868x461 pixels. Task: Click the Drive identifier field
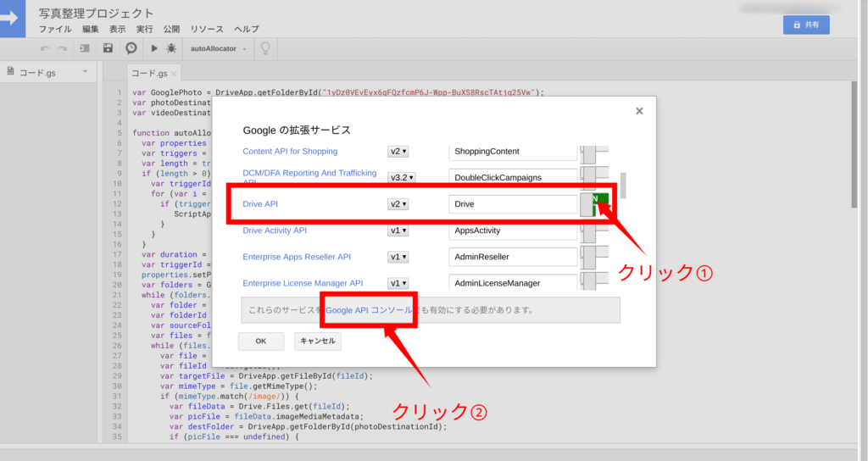(513, 204)
